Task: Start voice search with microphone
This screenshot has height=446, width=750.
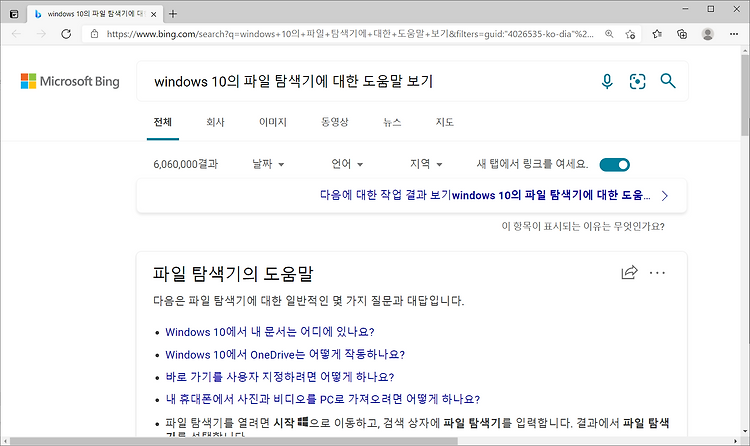Action: (x=607, y=81)
